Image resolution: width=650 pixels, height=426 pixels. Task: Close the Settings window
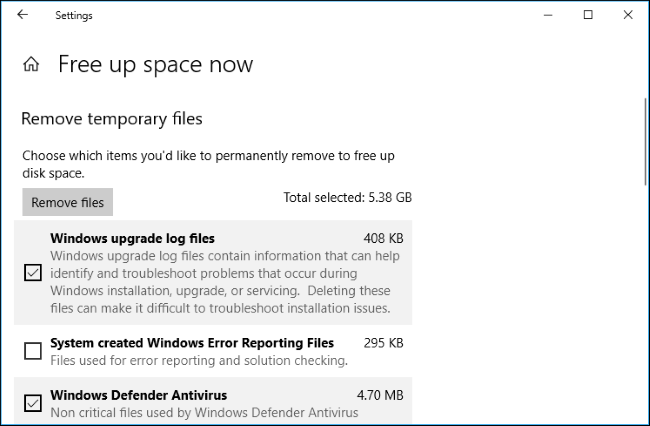point(627,15)
